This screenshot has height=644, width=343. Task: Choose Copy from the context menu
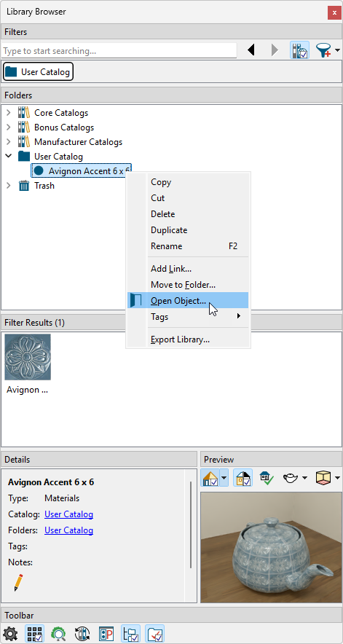click(188, 182)
